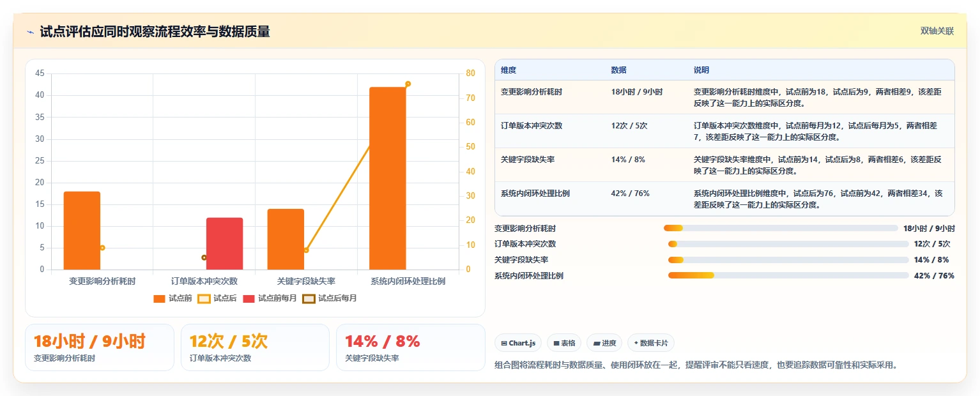Image resolution: width=980 pixels, height=396 pixels.
Task: Toggle the 试点前 legend item
Action: click(x=172, y=298)
